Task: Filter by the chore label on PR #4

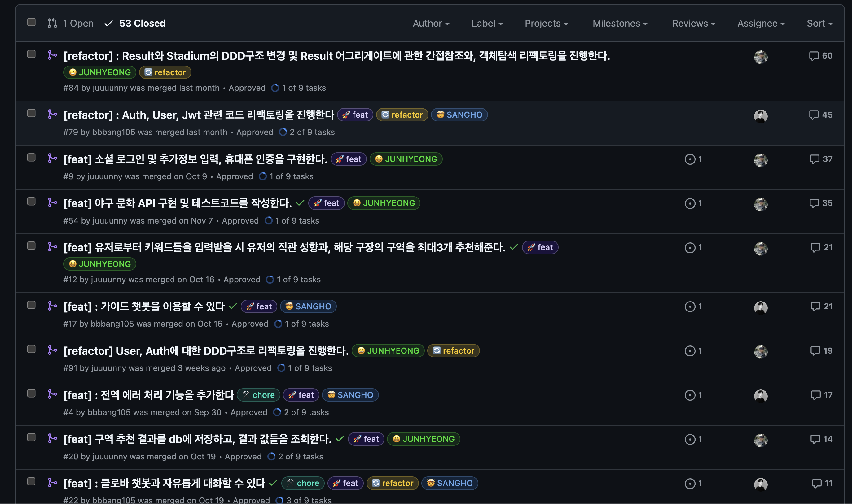Action: (x=259, y=395)
